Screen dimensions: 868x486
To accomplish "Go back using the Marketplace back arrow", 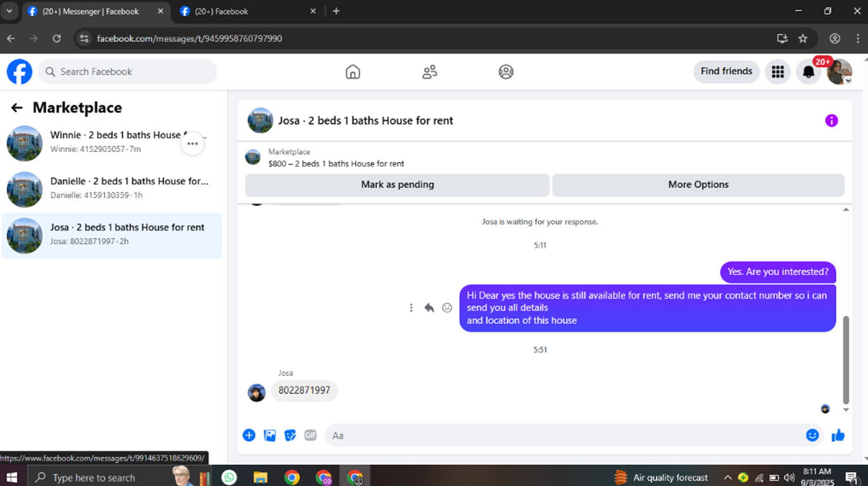I will click(17, 108).
